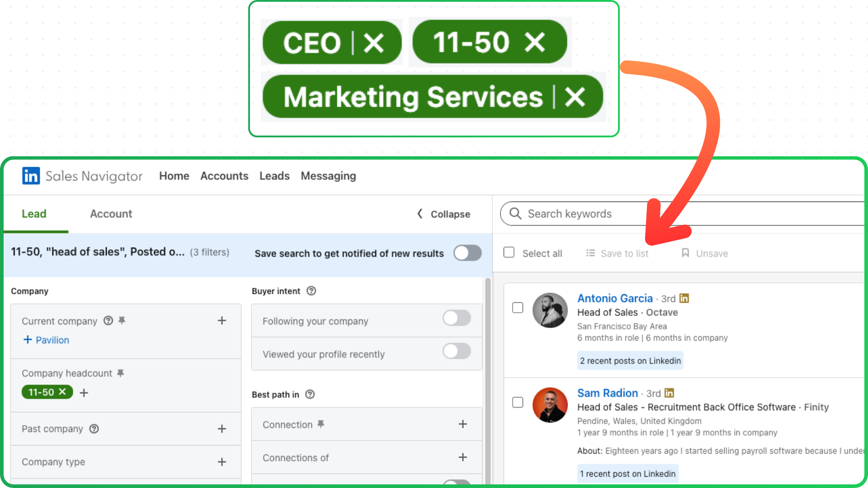This screenshot has height=488, width=868.
Task: Click Save to list
Action: pyautogui.click(x=617, y=253)
